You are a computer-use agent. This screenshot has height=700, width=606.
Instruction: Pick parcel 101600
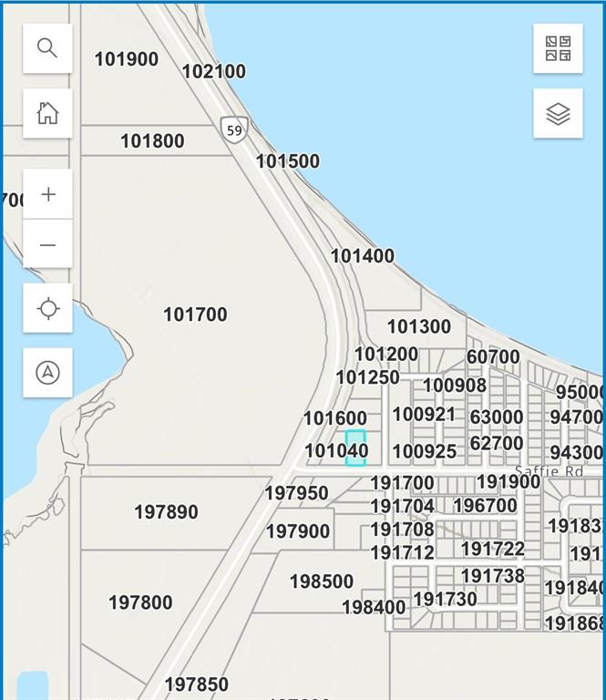pos(334,418)
